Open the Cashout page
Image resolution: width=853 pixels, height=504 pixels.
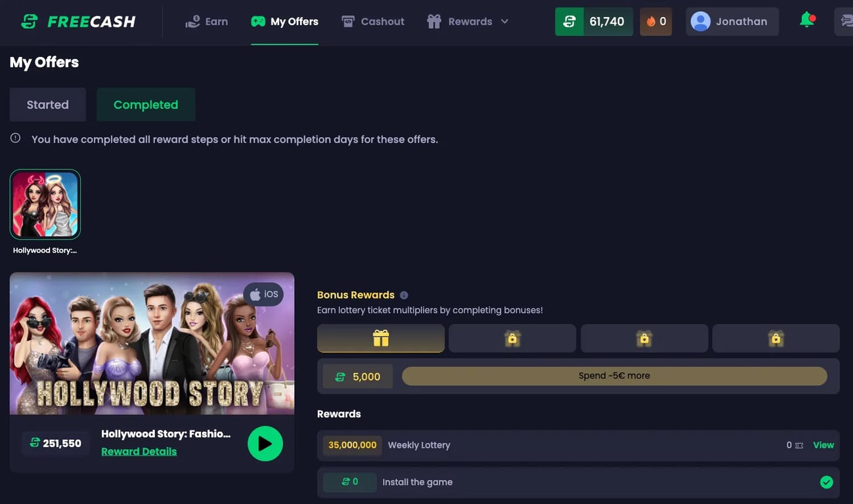tap(373, 22)
